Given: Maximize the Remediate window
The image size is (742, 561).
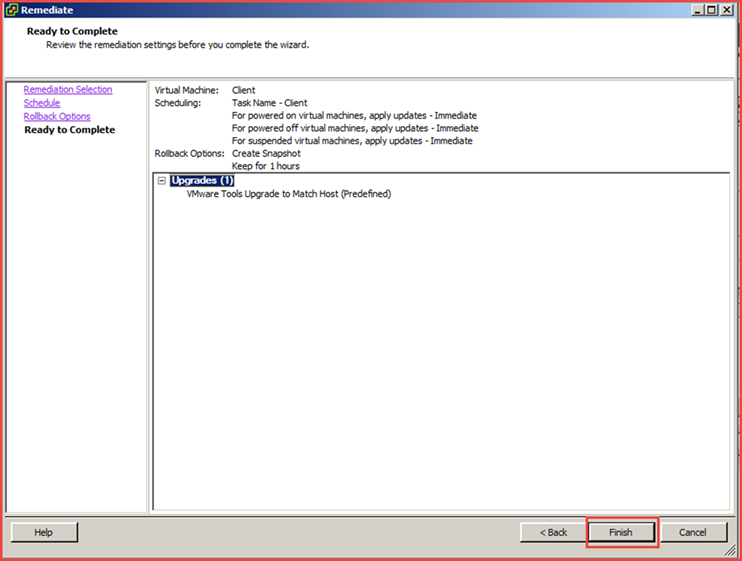Looking at the screenshot, I should [x=711, y=10].
